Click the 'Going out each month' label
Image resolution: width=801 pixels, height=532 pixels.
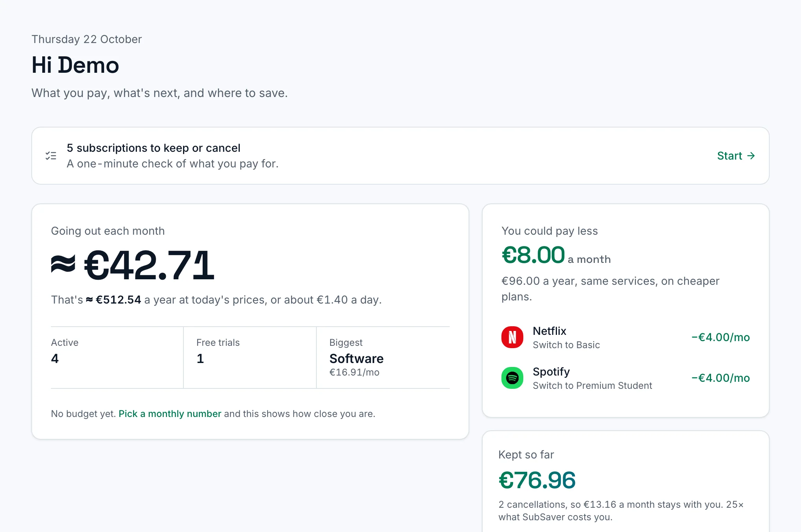(x=108, y=231)
